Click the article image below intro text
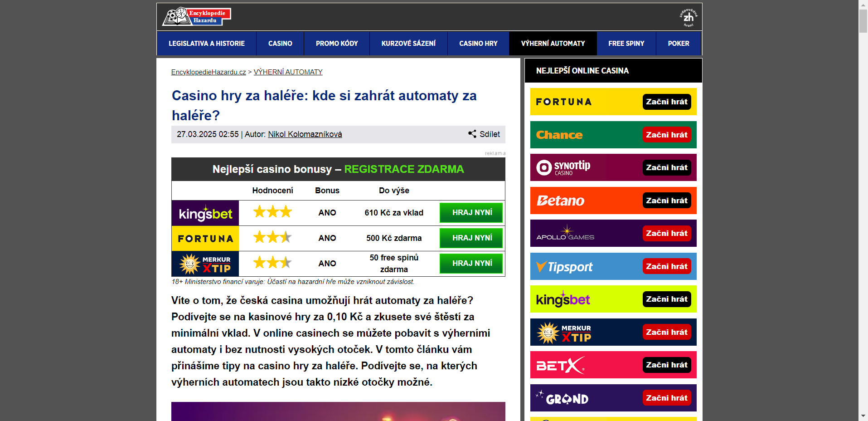 (x=338, y=411)
